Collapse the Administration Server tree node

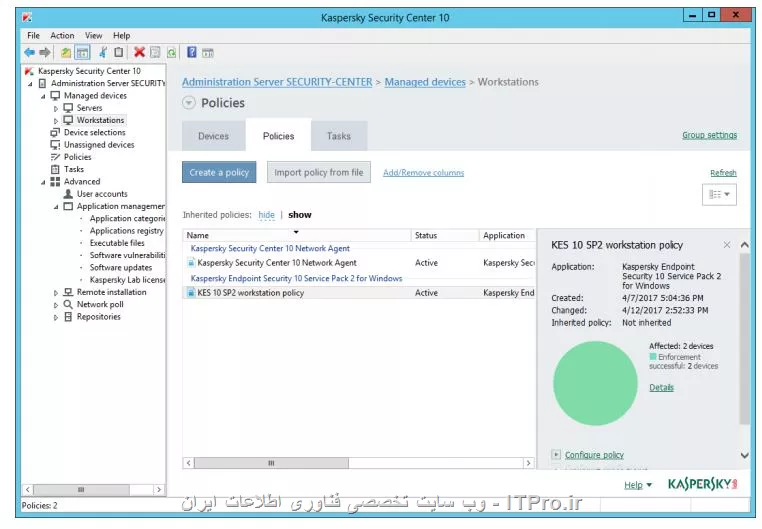[x=30, y=84]
